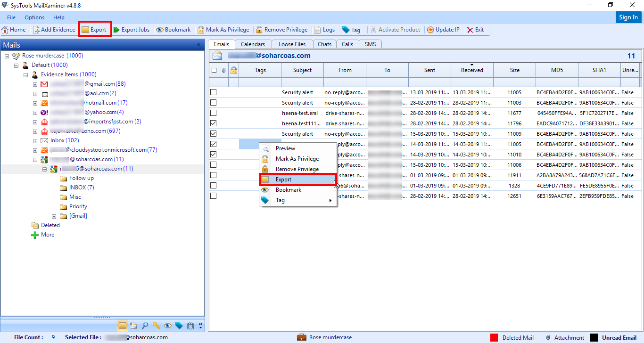Screen dimensions: 644x343
Task: Sort by the Received column header
Action: pos(472,70)
